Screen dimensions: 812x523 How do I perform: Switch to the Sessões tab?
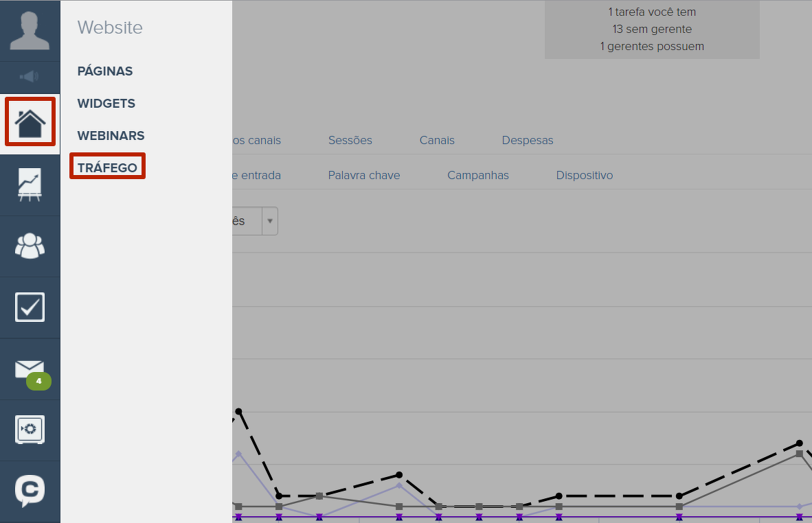(x=350, y=140)
